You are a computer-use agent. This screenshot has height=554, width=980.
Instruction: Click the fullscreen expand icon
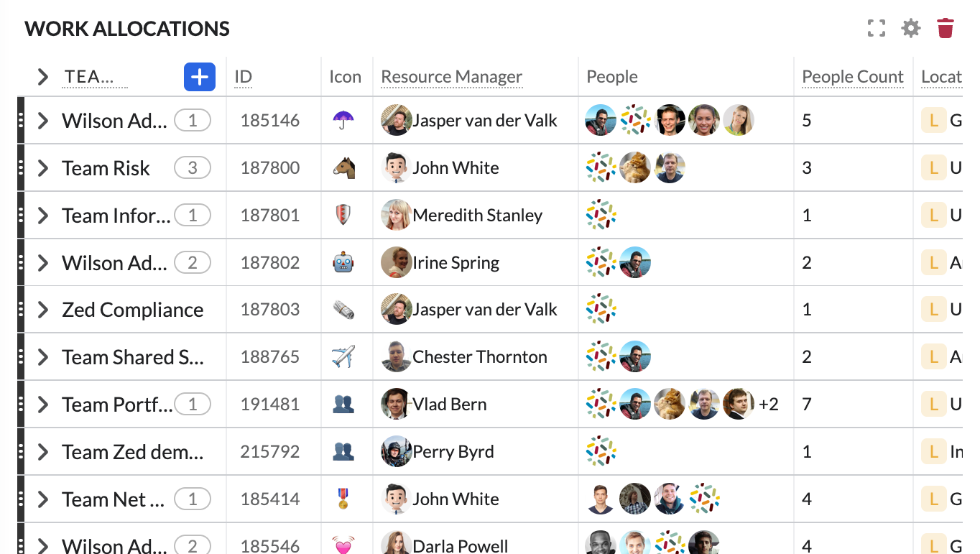(876, 29)
